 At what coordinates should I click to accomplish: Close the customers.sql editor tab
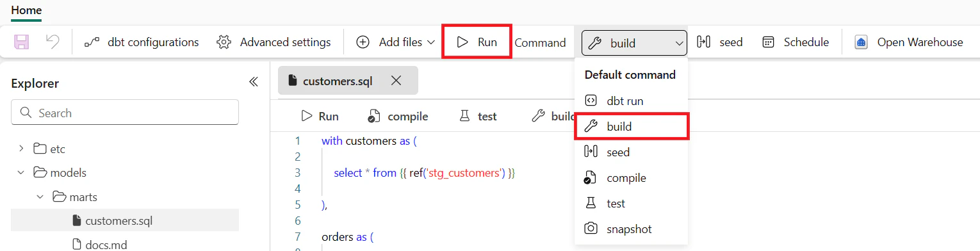tap(396, 81)
